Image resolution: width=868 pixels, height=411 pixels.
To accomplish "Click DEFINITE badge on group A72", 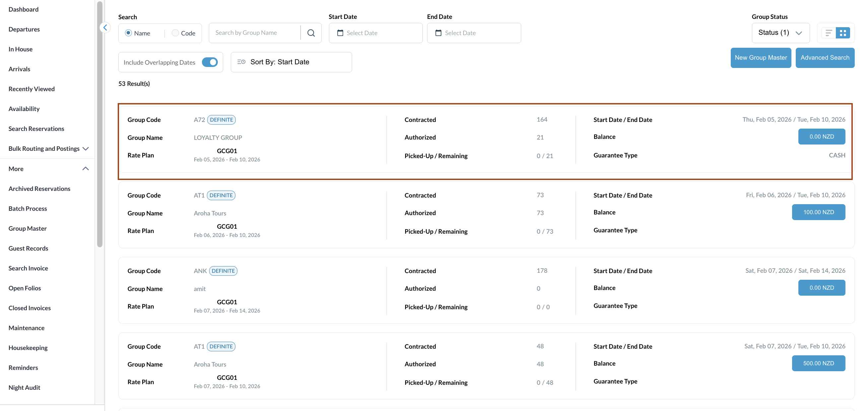I will (x=221, y=120).
